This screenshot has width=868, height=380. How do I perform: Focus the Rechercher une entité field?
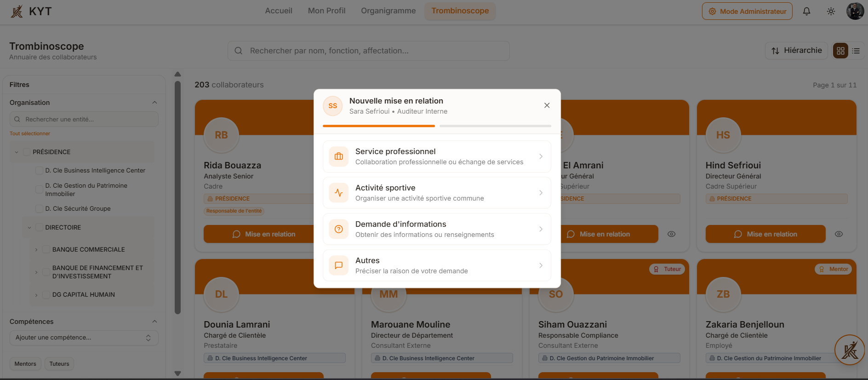pos(84,119)
